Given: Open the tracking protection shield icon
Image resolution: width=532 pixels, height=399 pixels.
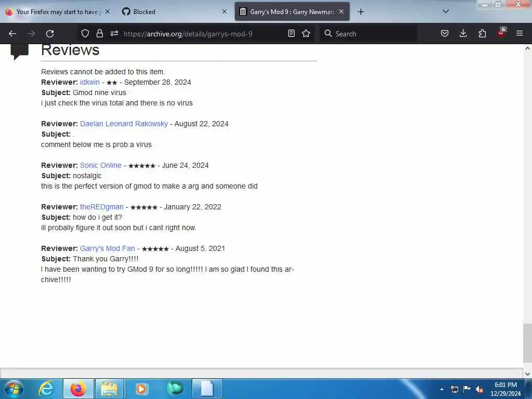Looking at the screenshot, I should pyautogui.click(x=85, y=33).
